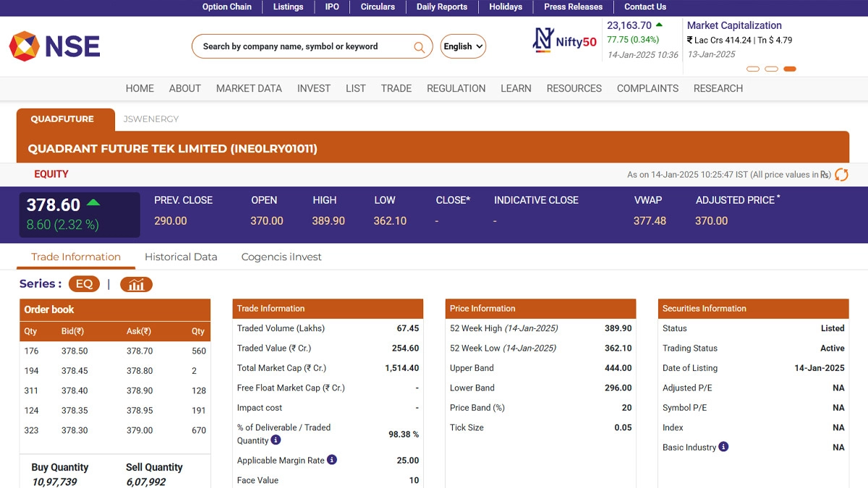
Task: Open the Option Chain link
Action: [226, 7]
